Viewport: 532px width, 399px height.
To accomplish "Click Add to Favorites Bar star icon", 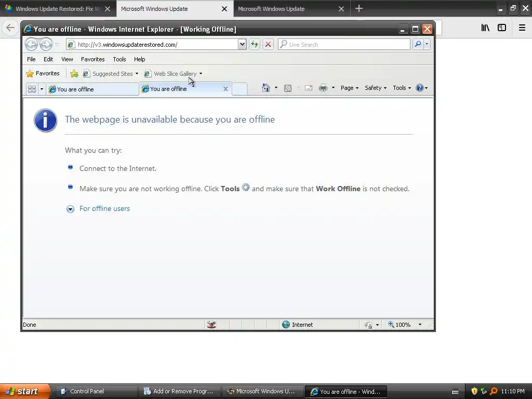I will click(74, 73).
